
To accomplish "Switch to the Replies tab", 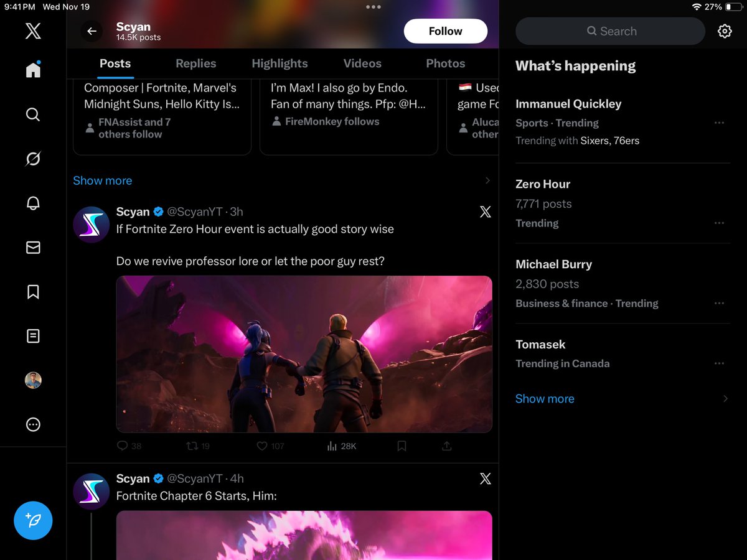I will pos(195,63).
